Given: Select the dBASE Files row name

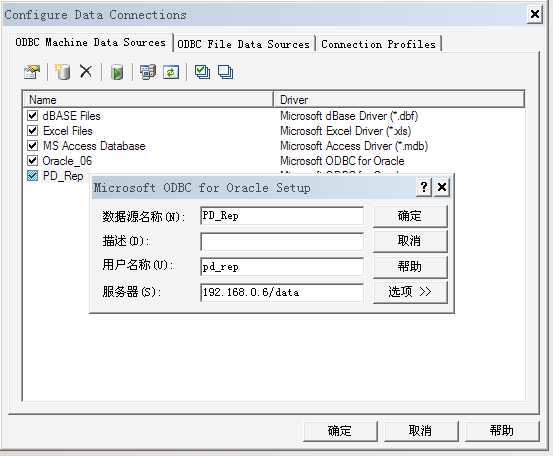Looking at the screenshot, I should pyautogui.click(x=72, y=116).
